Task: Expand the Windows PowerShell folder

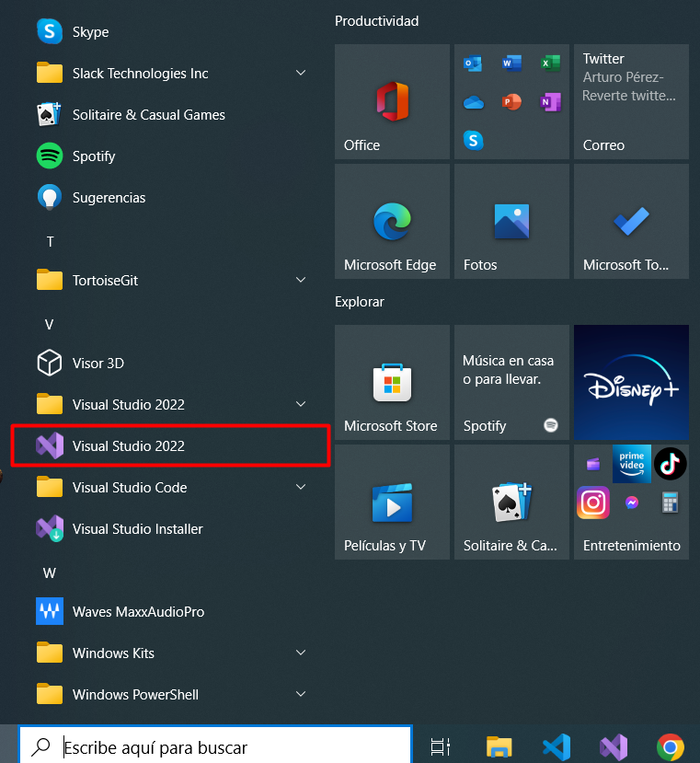Action: coord(300,695)
